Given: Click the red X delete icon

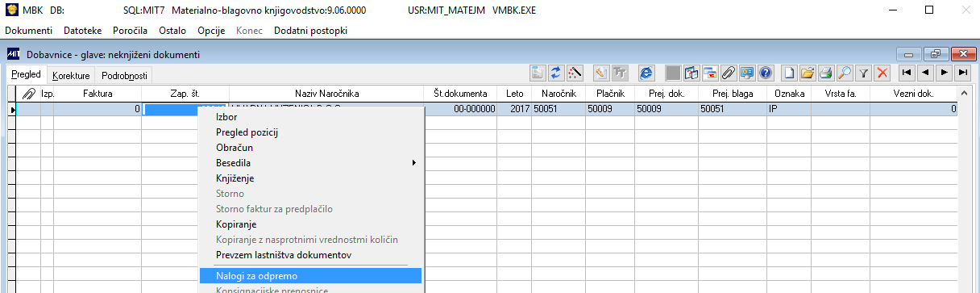Looking at the screenshot, I should pyautogui.click(x=882, y=73).
